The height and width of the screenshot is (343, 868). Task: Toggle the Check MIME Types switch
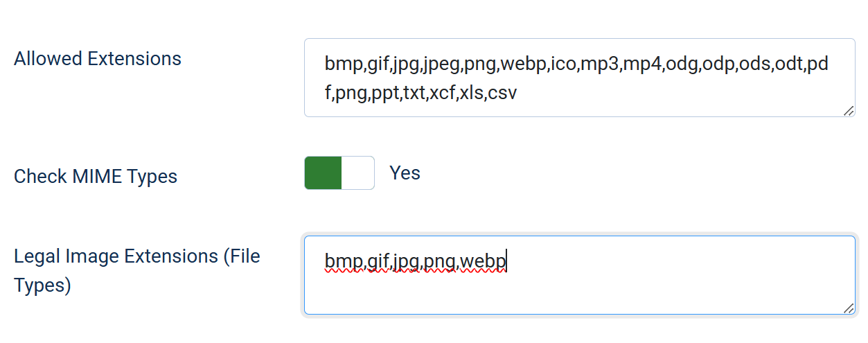(339, 173)
